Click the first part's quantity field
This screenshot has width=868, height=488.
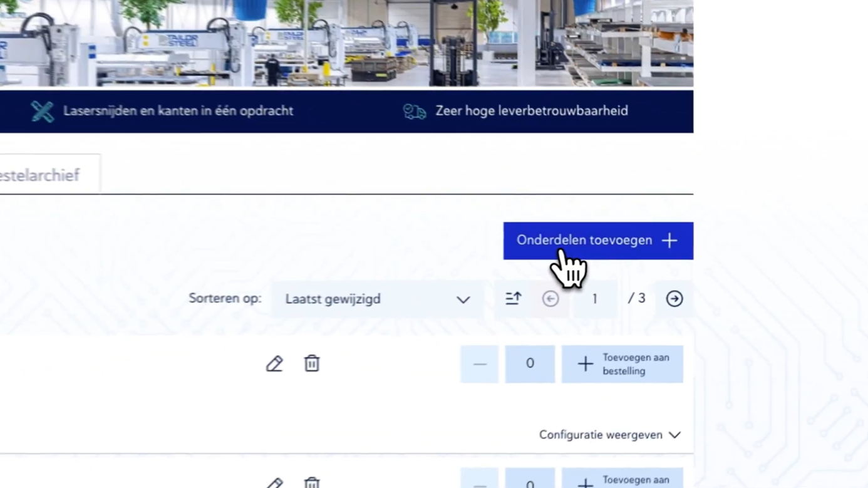click(x=530, y=364)
